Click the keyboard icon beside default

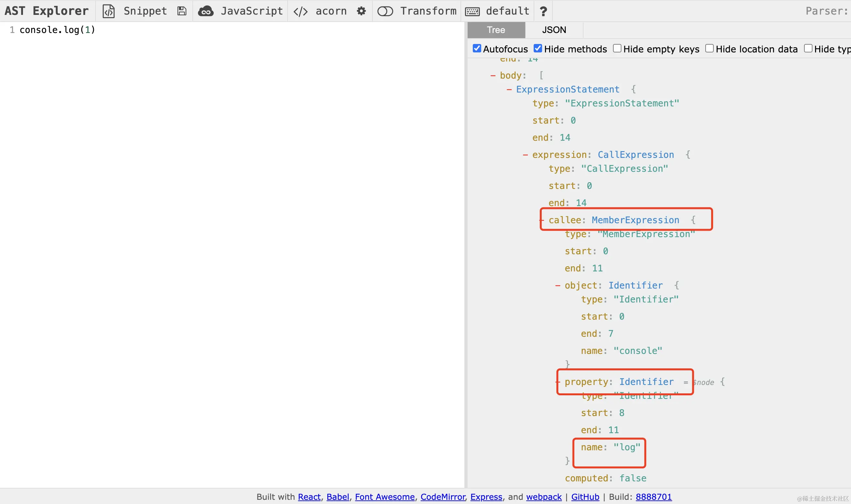tap(472, 12)
